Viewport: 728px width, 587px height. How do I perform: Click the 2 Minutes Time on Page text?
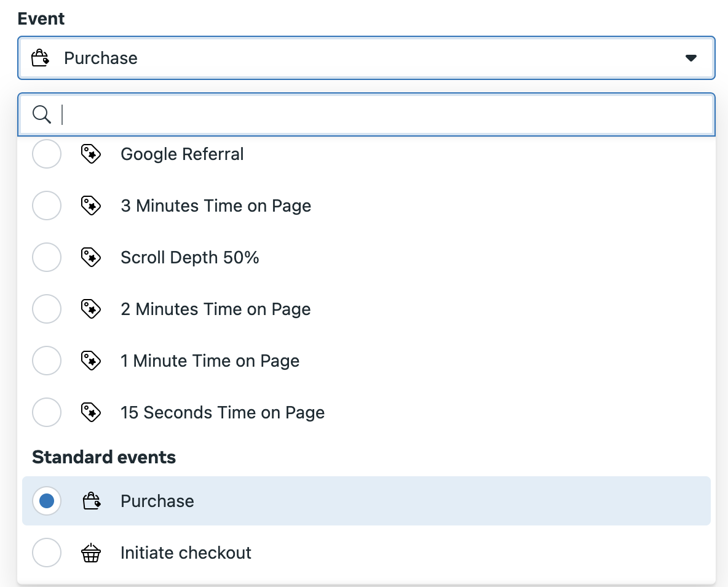tap(216, 309)
